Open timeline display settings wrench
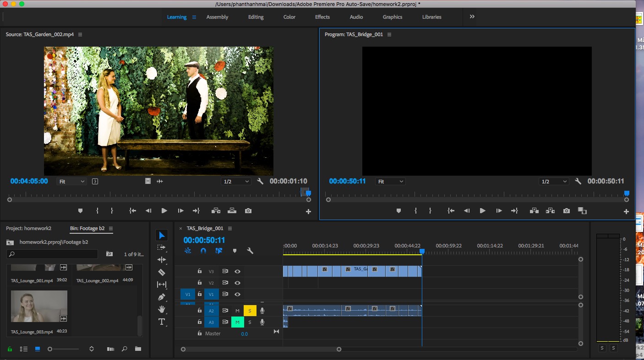The height and width of the screenshot is (360, 644). (x=250, y=251)
